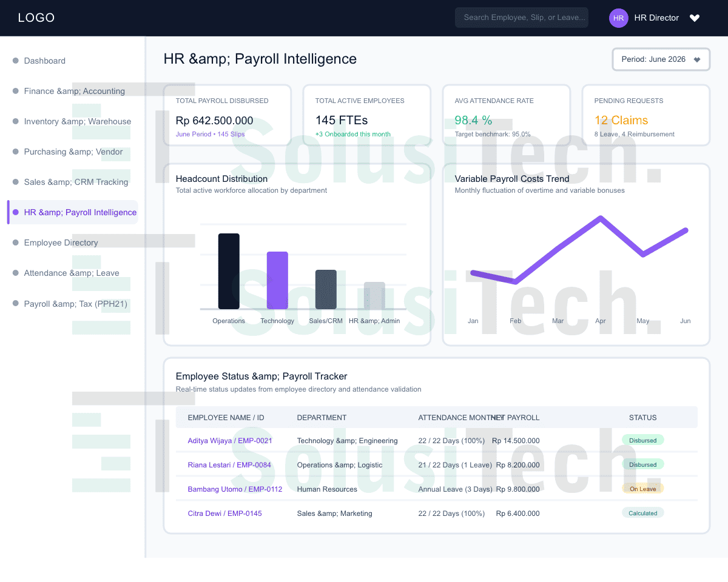The width and height of the screenshot is (728, 582).
Task: Click the STATUS column header
Action: (x=643, y=418)
